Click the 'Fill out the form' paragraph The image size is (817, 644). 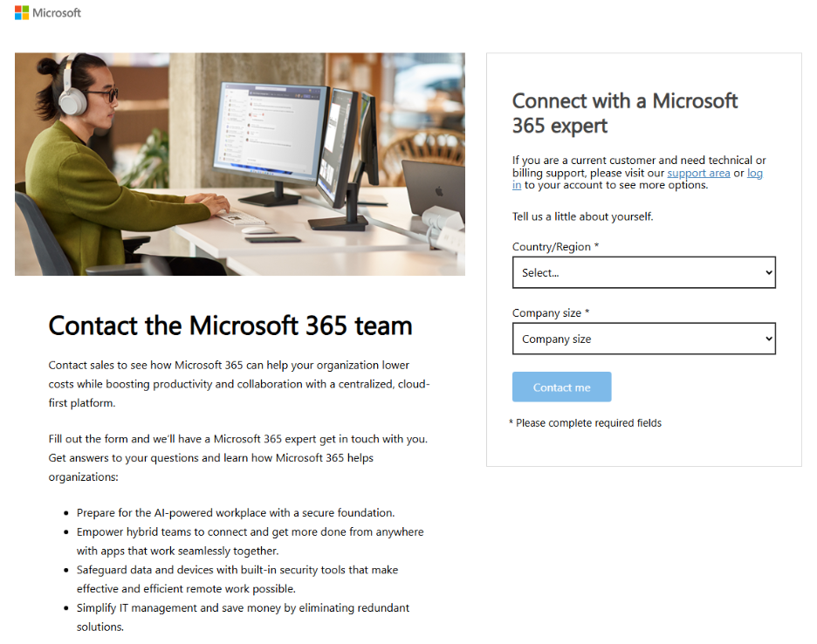[x=238, y=458]
